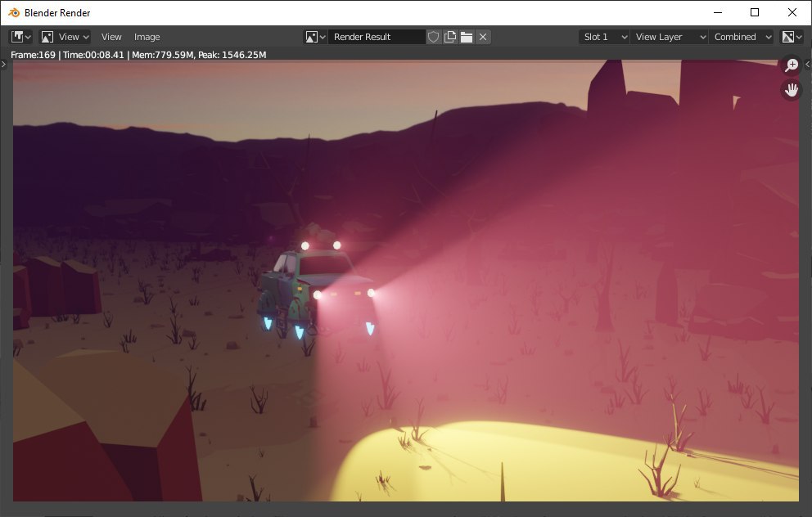Open the Slot 1 dropdown
Viewport: 812px width, 517px height.
click(604, 37)
